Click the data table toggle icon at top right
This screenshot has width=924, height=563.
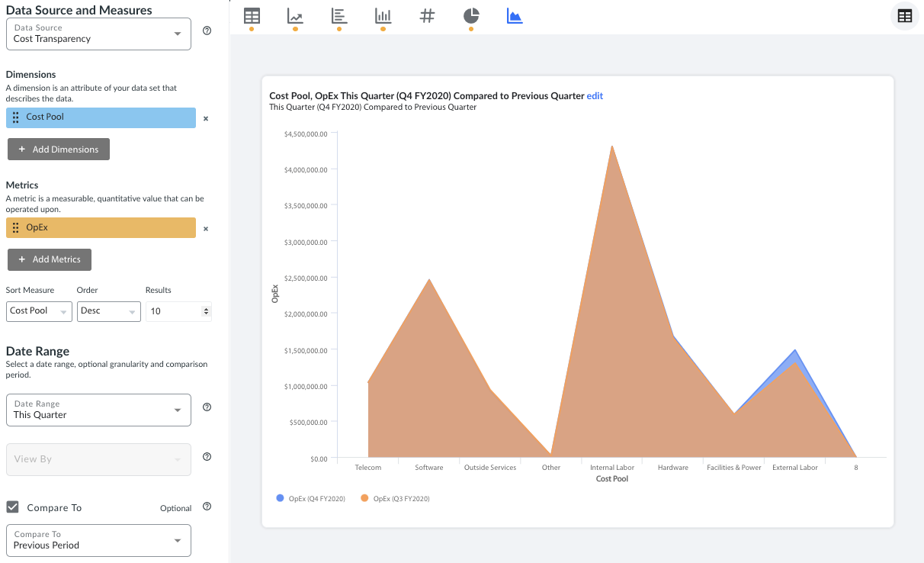[904, 16]
